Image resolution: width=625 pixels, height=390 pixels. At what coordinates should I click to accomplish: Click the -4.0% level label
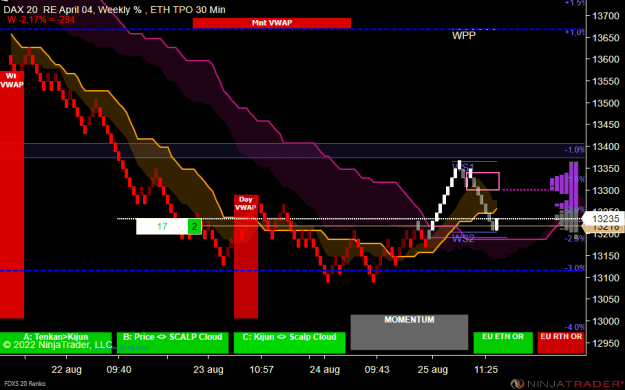[574, 327]
